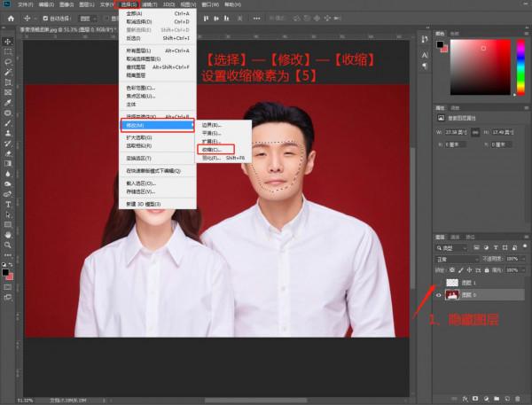
Task: Open the auto-select Layer/Group dropdown
Action: (x=88, y=19)
